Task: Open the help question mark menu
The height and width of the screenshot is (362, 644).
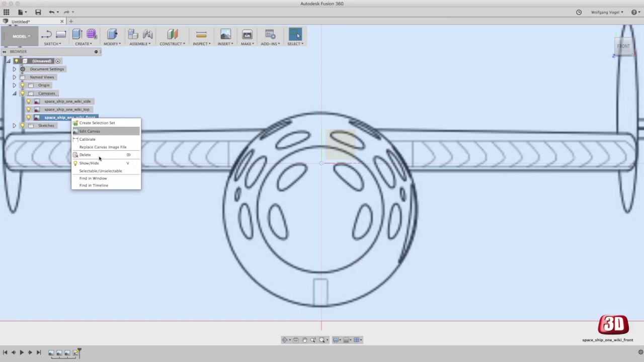Action: (634, 12)
